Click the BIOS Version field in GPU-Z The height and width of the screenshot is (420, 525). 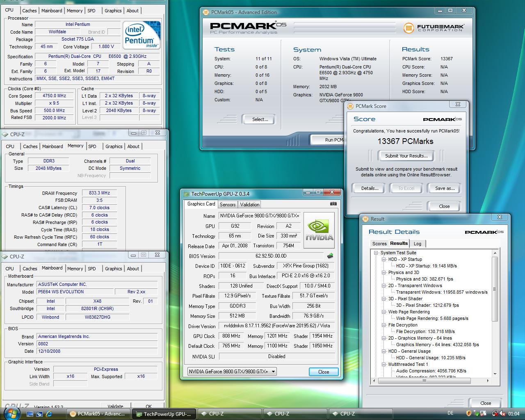click(272, 256)
